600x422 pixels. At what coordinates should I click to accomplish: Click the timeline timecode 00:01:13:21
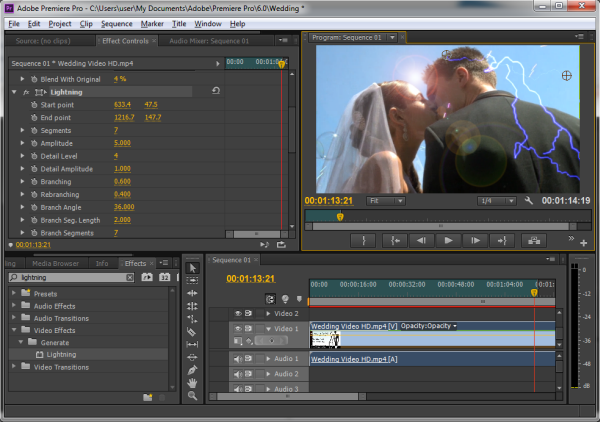click(251, 279)
